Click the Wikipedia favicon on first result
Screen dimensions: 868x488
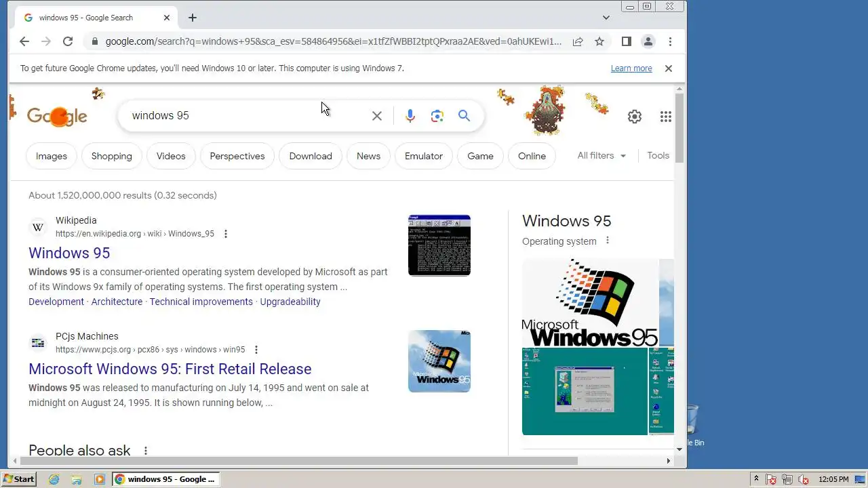click(x=38, y=227)
